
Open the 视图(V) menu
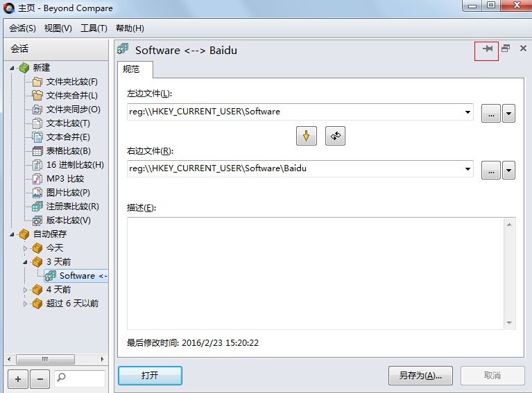tap(58, 28)
